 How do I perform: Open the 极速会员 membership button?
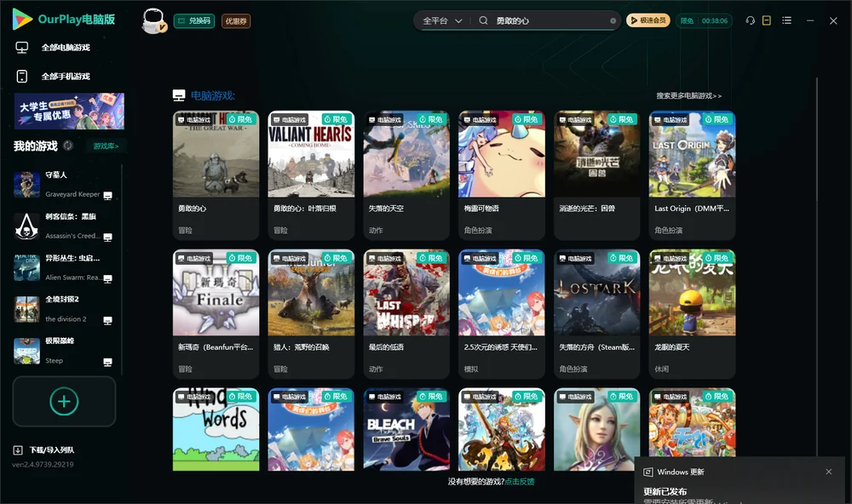pyautogui.click(x=648, y=20)
